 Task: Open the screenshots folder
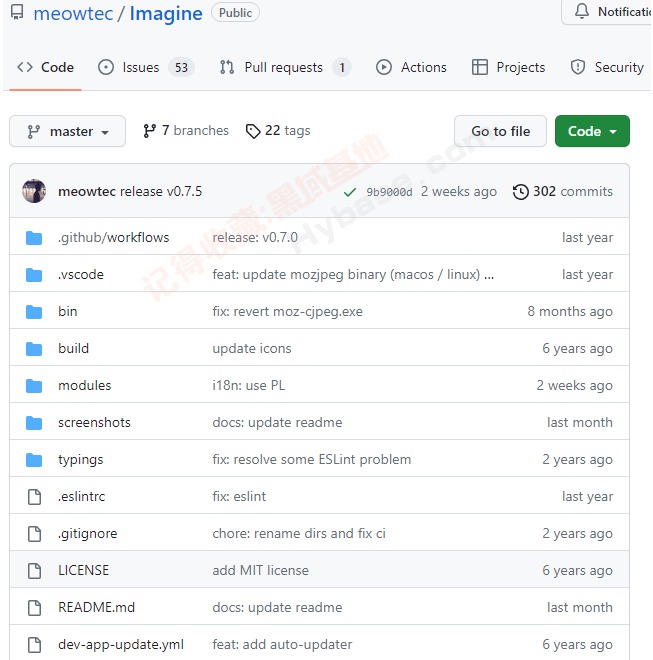[94, 423]
